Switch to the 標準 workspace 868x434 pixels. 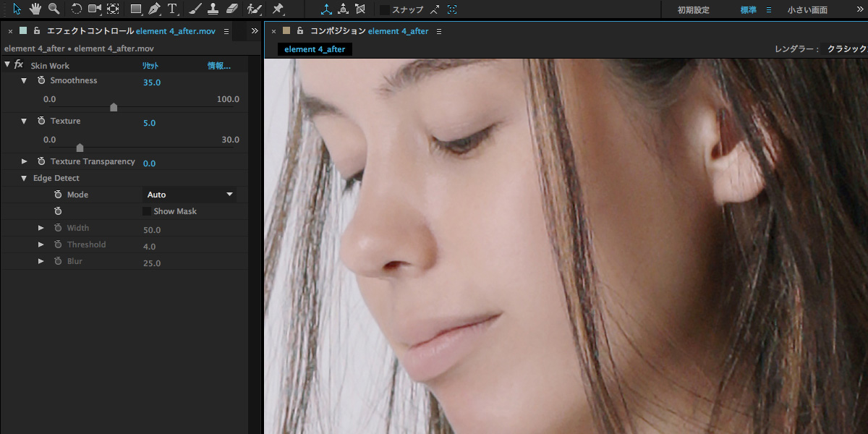click(748, 10)
